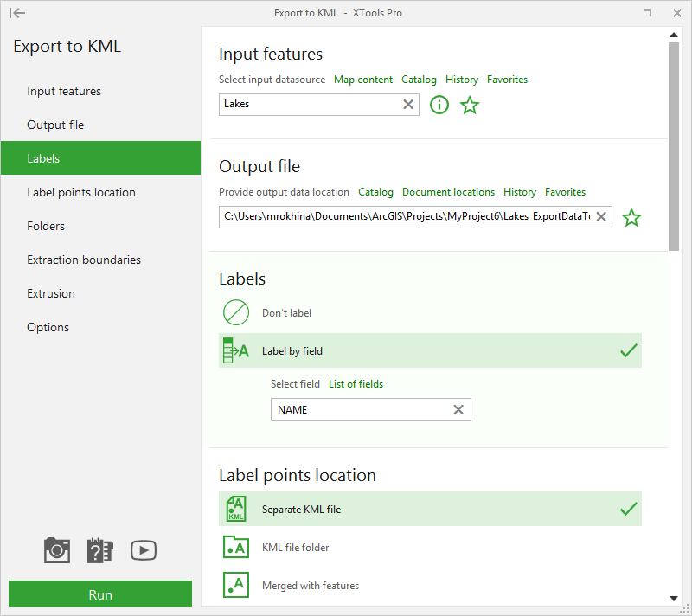Choose KML file folder for label points

(x=294, y=547)
